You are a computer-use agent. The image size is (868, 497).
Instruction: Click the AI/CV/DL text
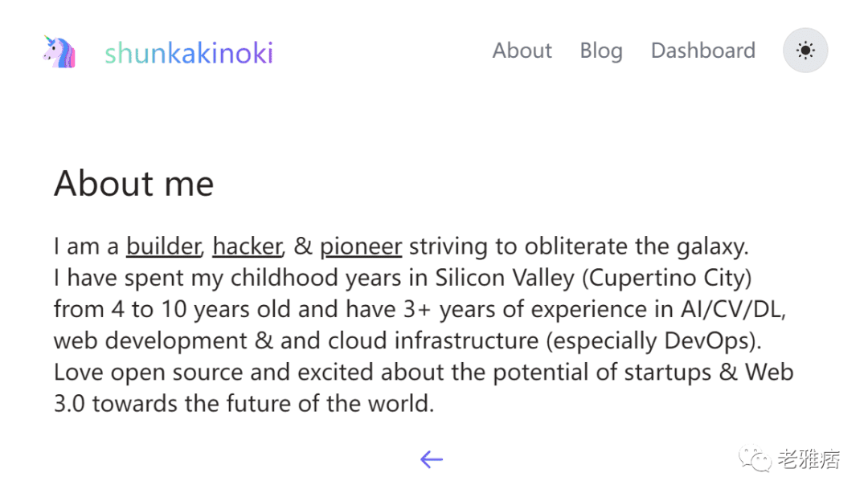pyautogui.click(x=731, y=310)
